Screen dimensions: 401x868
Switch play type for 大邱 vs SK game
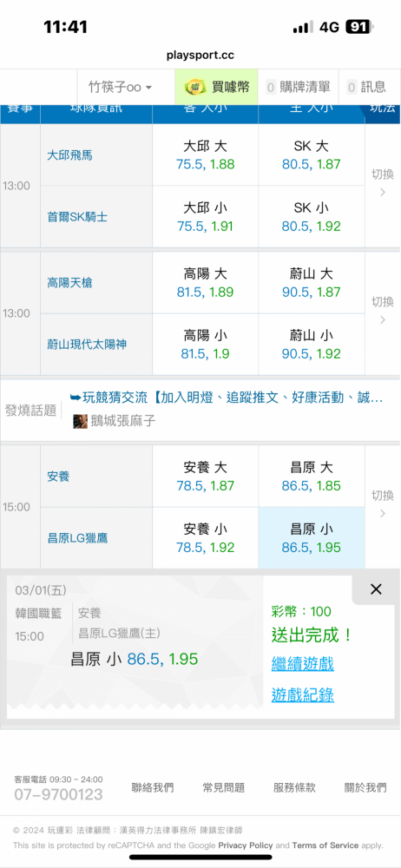(x=382, y=182)
